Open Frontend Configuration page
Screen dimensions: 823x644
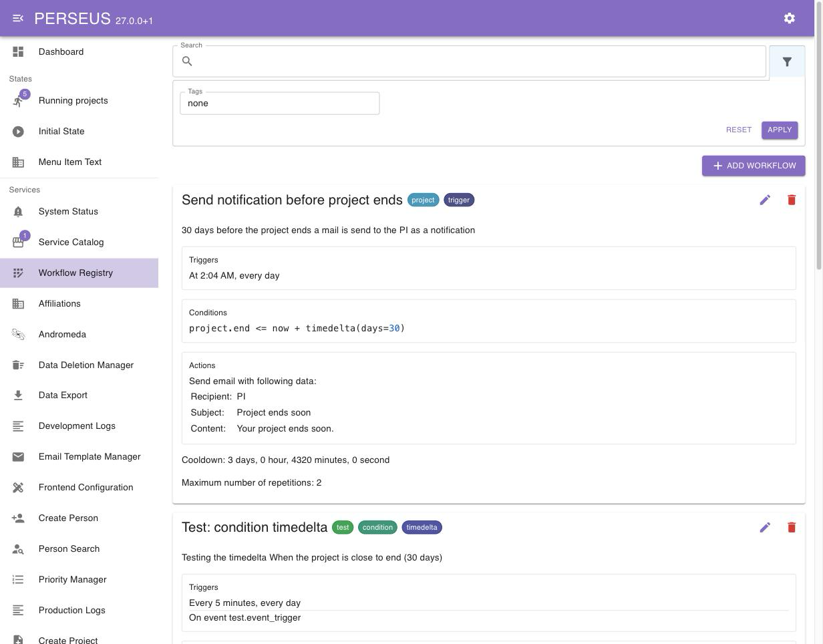click(x=79, y=488)
